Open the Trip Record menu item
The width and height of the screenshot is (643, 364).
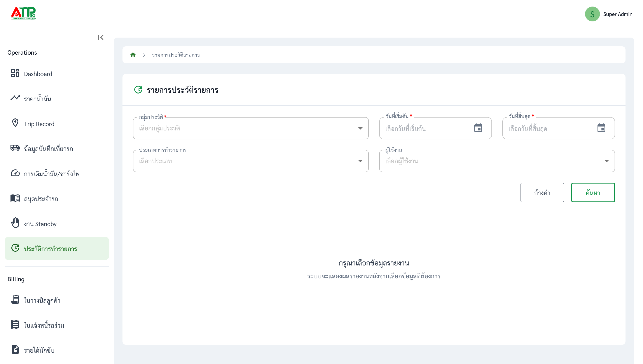pyautogui.click(x=57, y=124)
